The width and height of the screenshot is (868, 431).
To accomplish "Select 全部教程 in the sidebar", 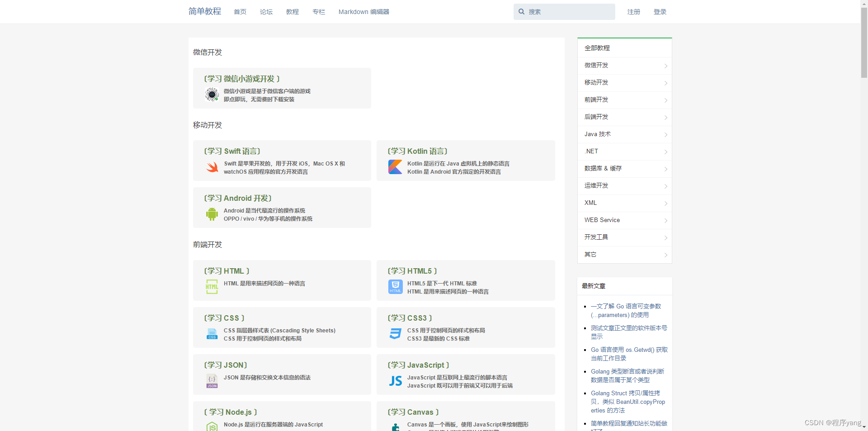I will pos(597,48).
